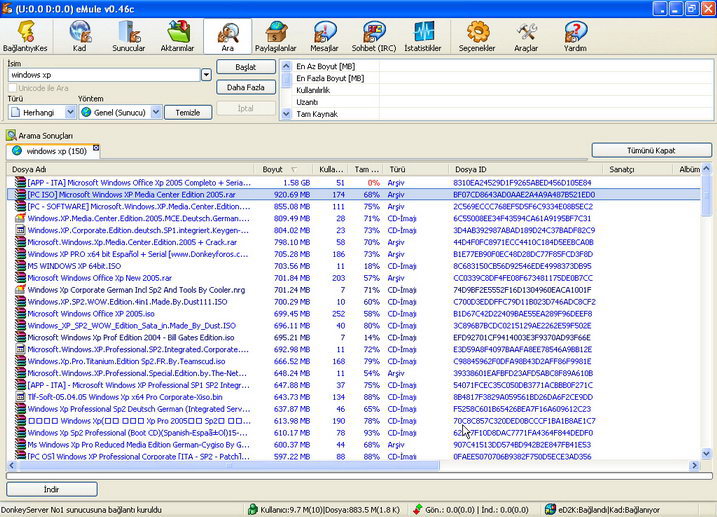Click the Kullanılırlık availability filter field
The image size is (717, 517).
click(x=545, y=90)
